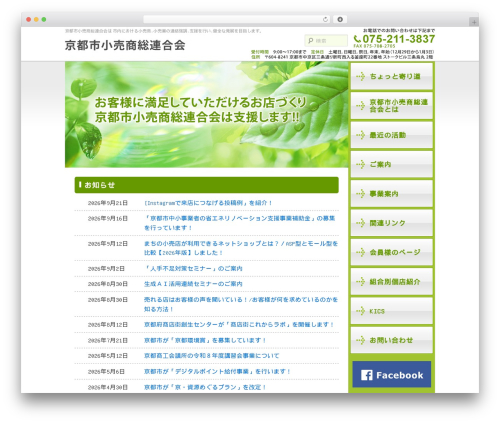500x423 pixels.
Task: Open the 関連リンク menu item
Action: click(x=392, y=223)
